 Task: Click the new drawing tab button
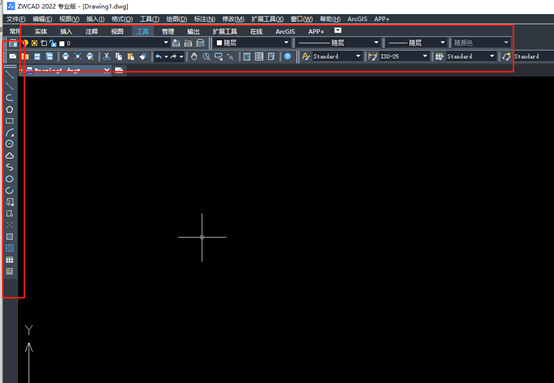[119, 70]
